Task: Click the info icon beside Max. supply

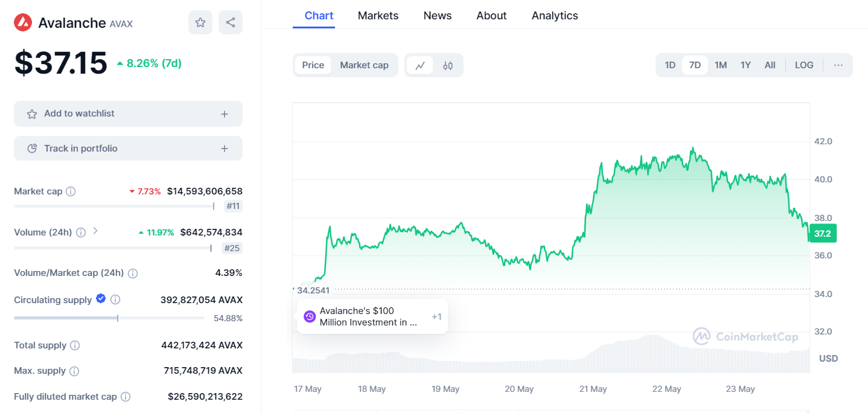Action: (74, 371)
